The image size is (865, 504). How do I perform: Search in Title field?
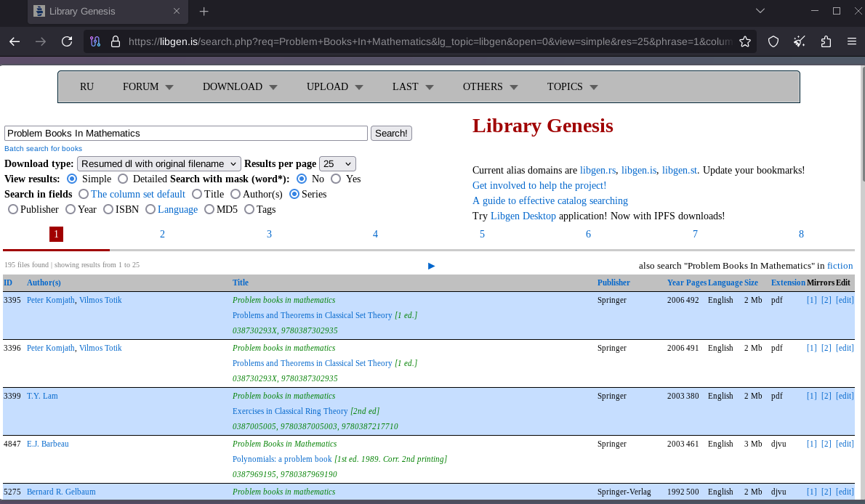click(196, 194)
